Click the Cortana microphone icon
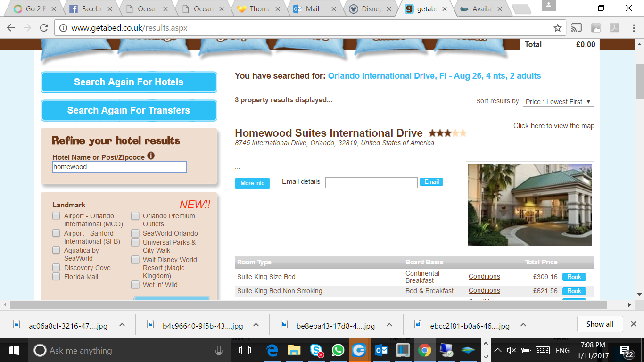644x362 pixels. [219, 350]
